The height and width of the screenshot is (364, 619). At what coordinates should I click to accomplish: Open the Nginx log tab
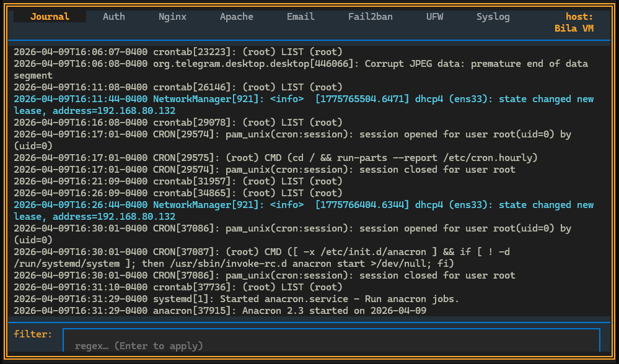click(172, 17)
